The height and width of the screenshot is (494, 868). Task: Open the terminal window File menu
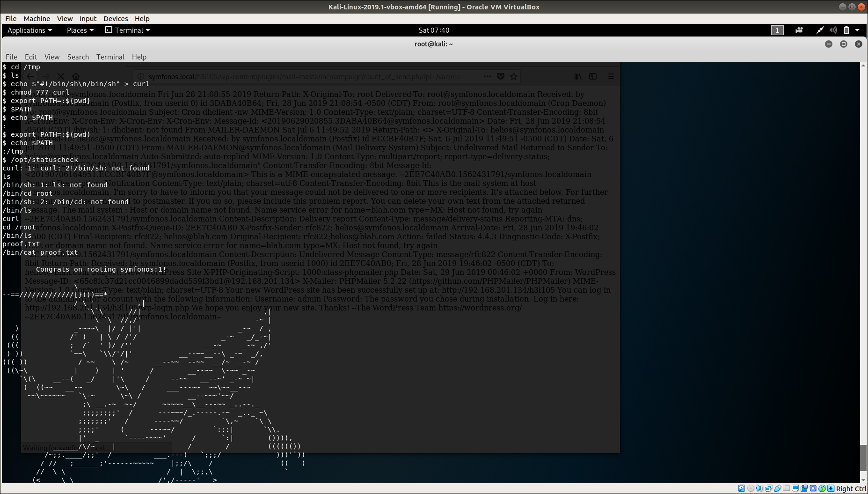tap(11, 57)
